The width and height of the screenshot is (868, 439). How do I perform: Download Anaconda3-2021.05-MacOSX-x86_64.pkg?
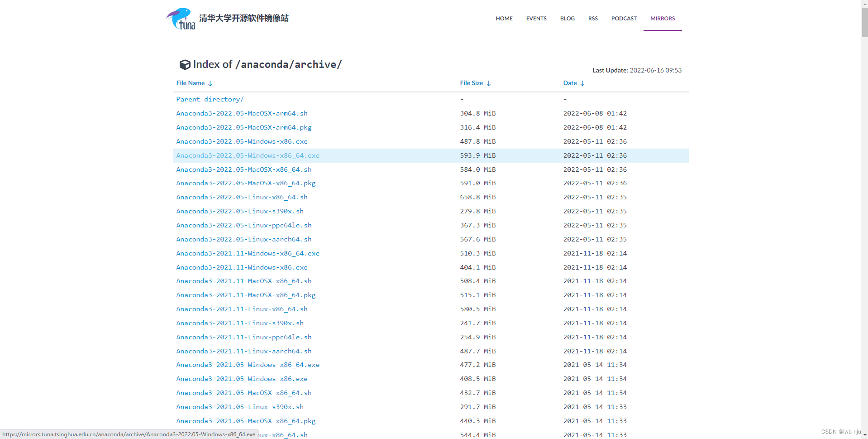246,421
